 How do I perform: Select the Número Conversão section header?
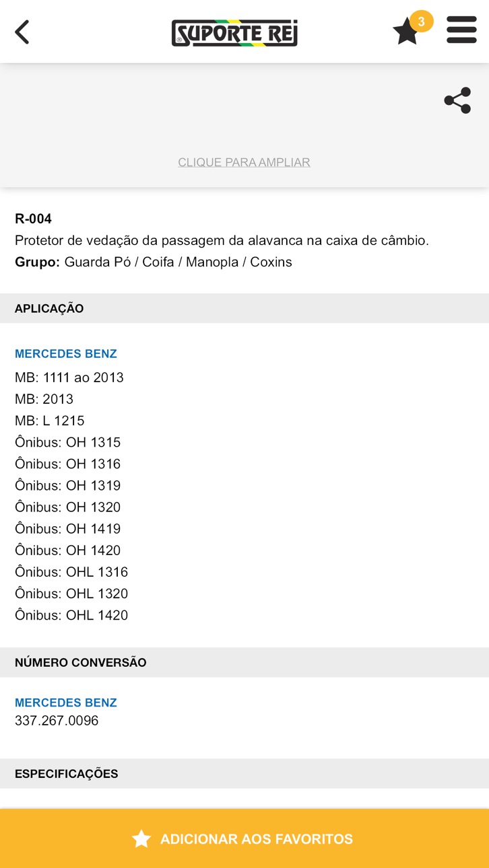[x=244, y=662]
